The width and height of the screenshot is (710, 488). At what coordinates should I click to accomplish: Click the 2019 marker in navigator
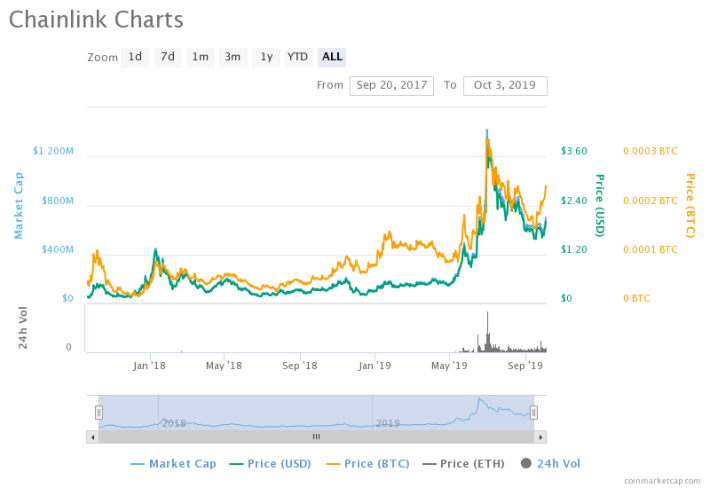point(388,424)
